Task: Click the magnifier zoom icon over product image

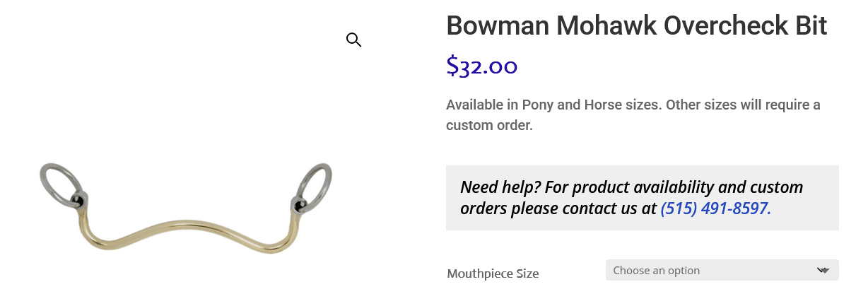Action: [353, 40]
